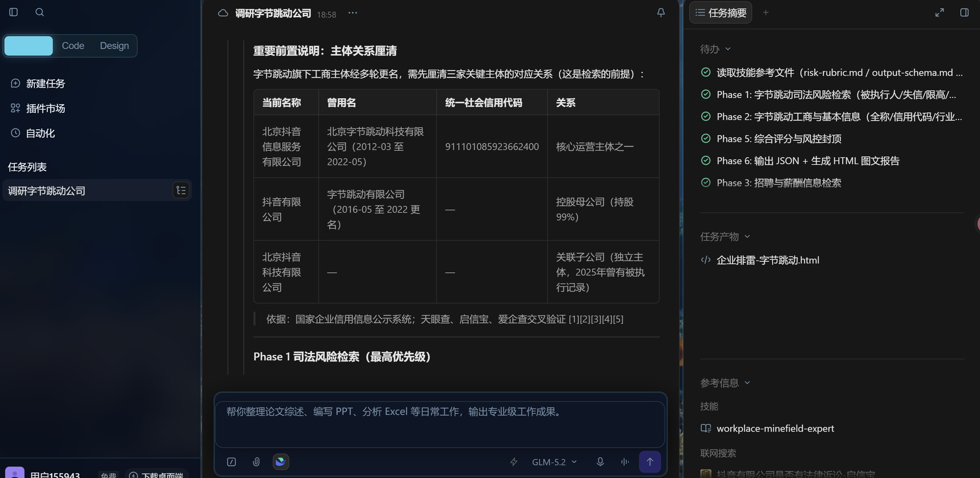Collapse the 待办 section

click(716, 49)
